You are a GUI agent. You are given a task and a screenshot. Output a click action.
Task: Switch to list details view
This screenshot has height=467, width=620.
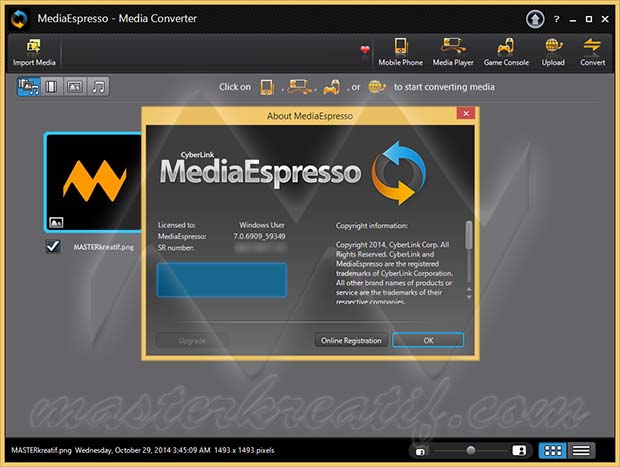tap(581, 450)
